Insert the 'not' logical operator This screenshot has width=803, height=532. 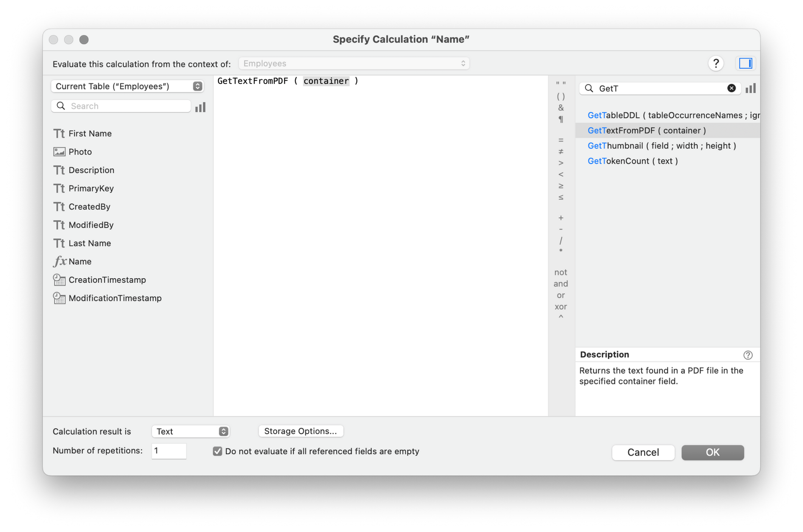point(560,272)
